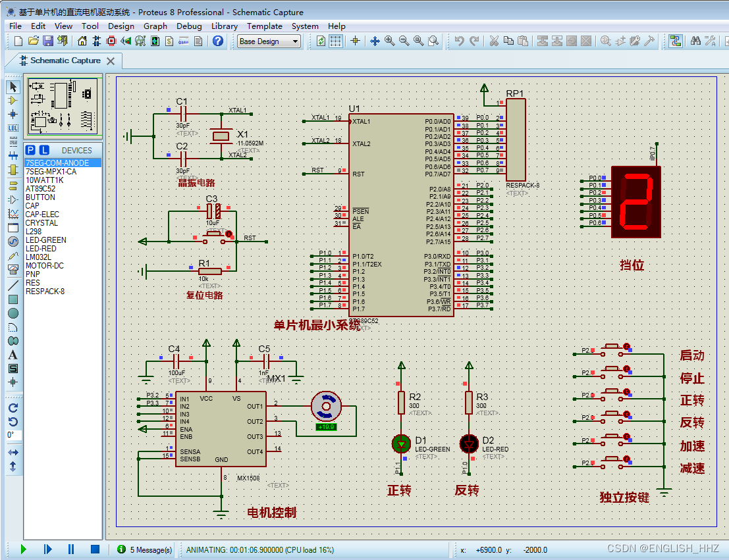Undo last change arrow icon

pos(460,41)
